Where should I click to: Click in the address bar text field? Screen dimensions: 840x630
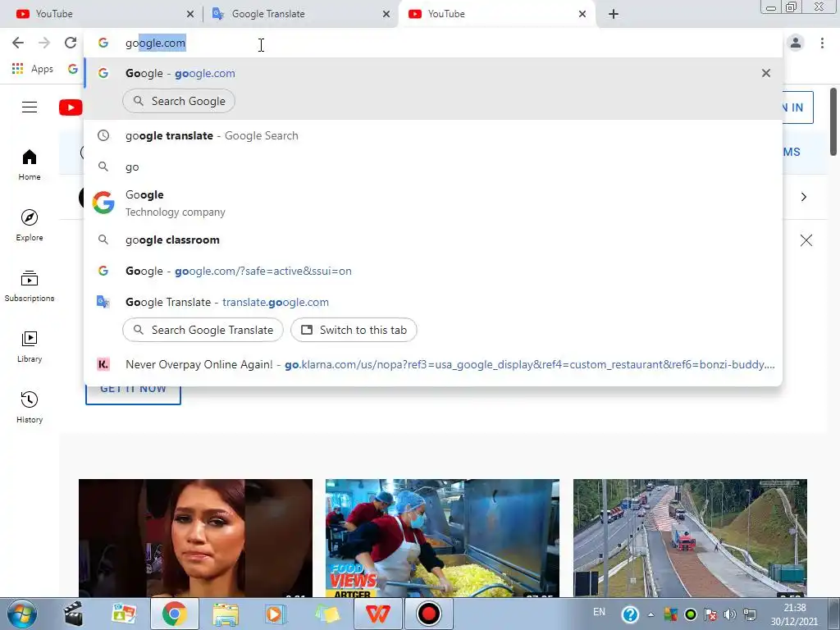(433, 43)
